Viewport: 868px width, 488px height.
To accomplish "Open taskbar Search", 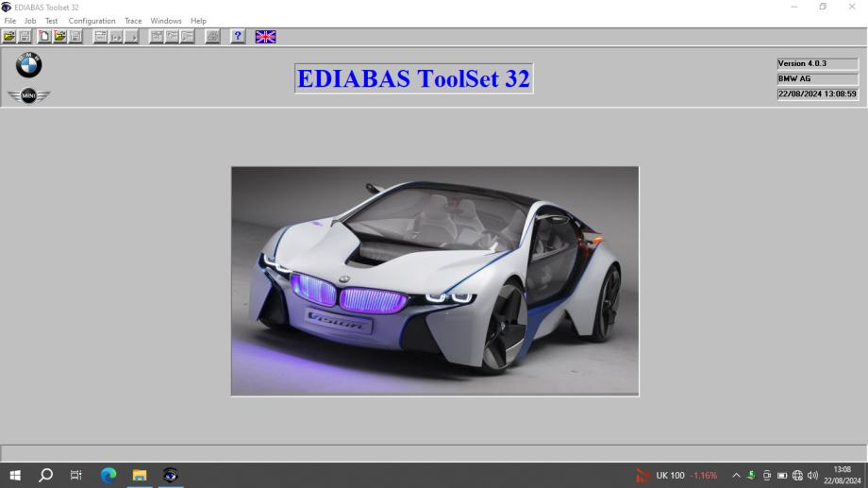I will coord(46,476).
